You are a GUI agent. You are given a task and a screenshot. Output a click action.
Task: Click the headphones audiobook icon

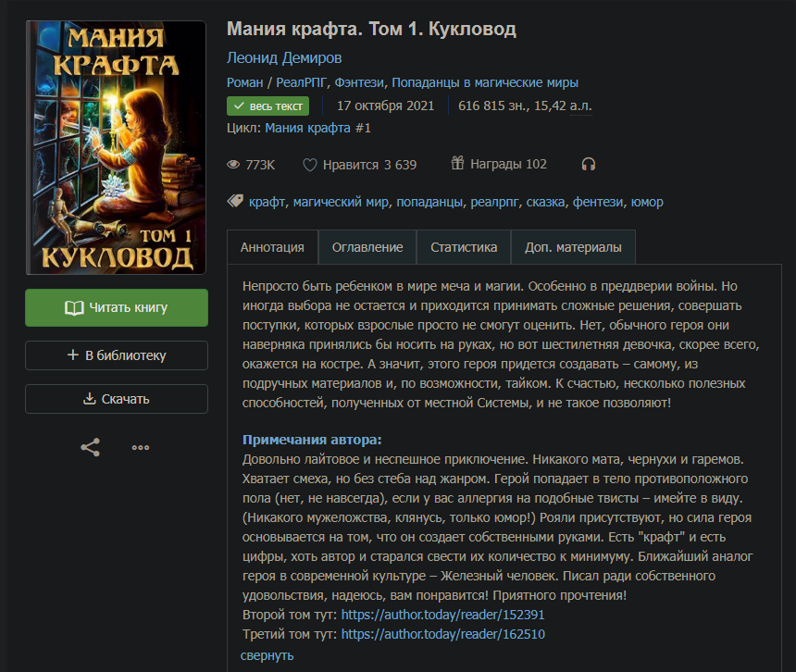(588, 165)
